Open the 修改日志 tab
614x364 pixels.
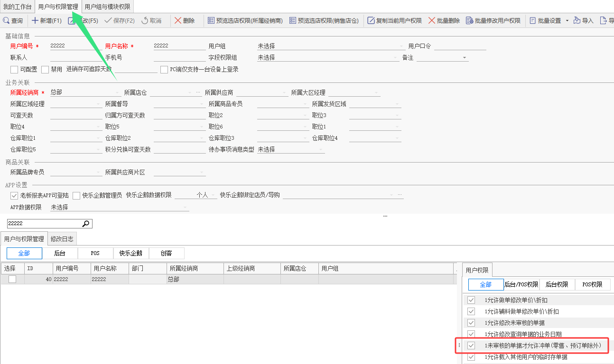click(62, 239)
